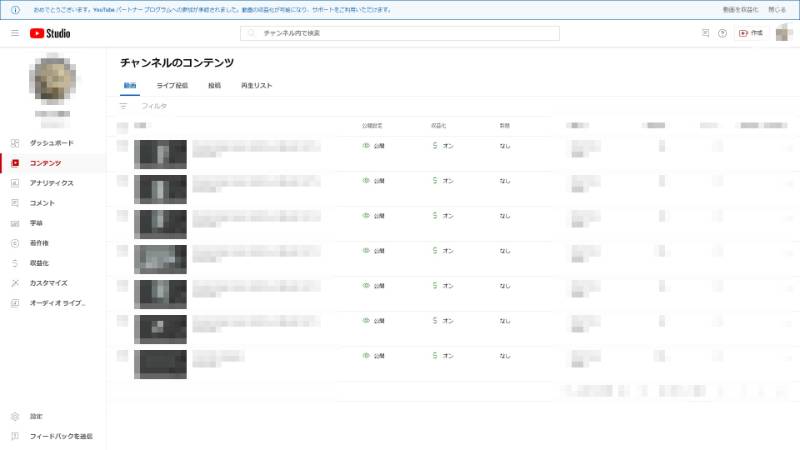Open the fourth video's lighter thumbnail
The image size is (800, 450).
click(160, 259)
